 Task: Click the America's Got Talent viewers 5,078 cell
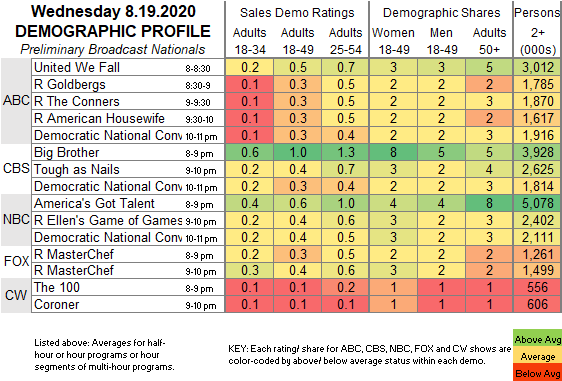click(x=538, y=203)
